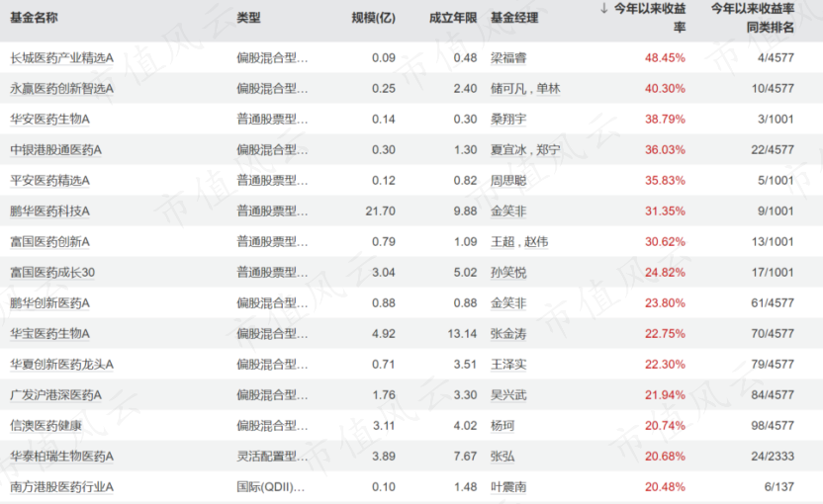Viewport: 823px width, 504px height.
Task: Select the 24.82% return value
Action: [x=665, y=272]
